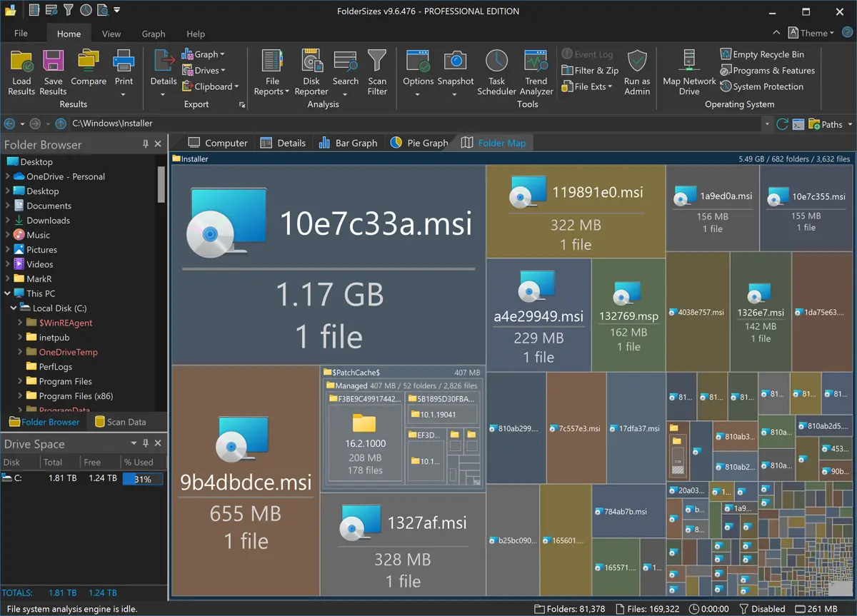
Task: Switch to the Details view tab
Action: (x=283, y=143)
